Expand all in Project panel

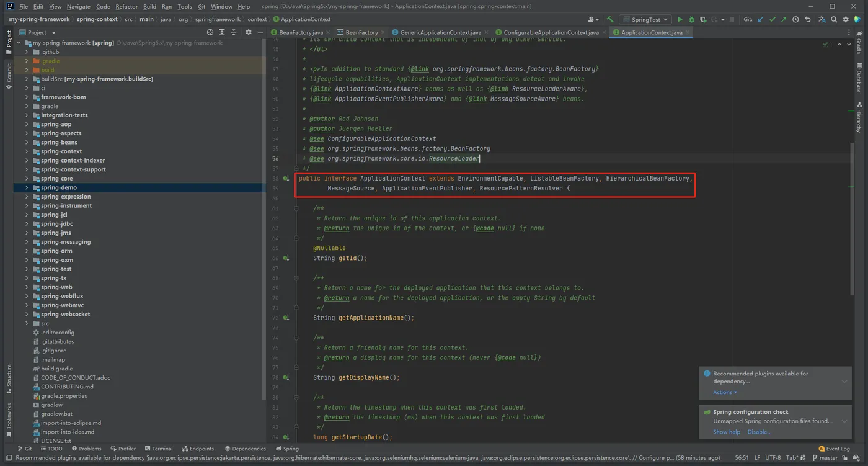point(221,32)
